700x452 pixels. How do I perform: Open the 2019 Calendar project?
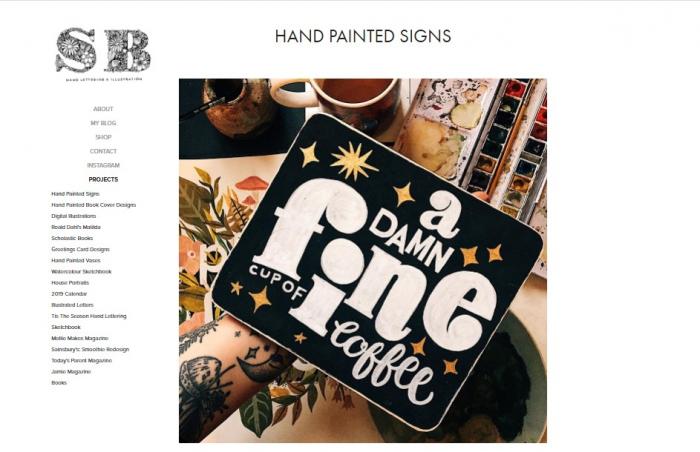[x=69, y=294]
